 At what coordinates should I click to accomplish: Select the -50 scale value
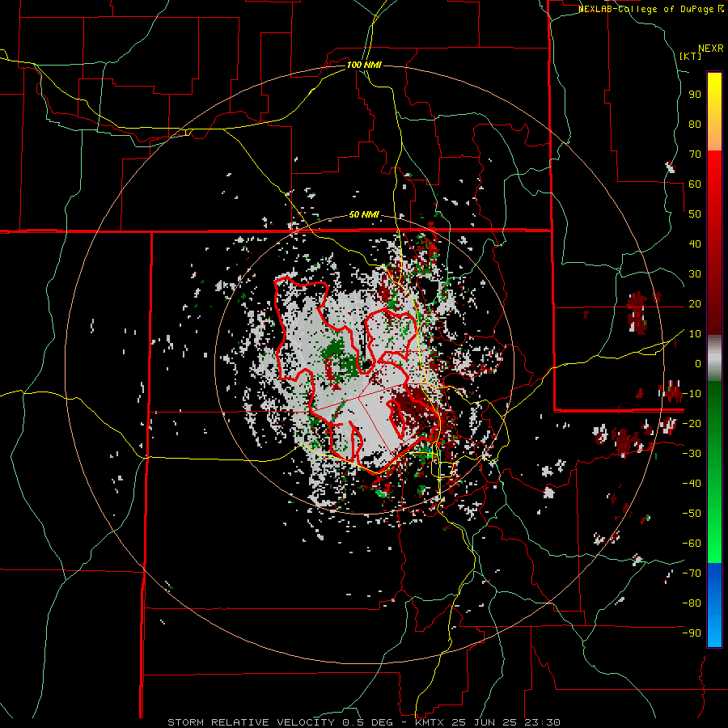coord(692,514)
